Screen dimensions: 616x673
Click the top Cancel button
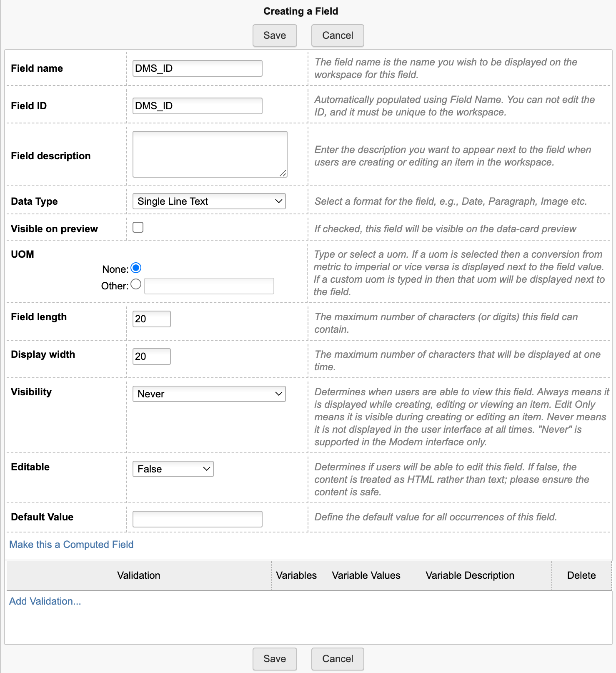[338, 35]
